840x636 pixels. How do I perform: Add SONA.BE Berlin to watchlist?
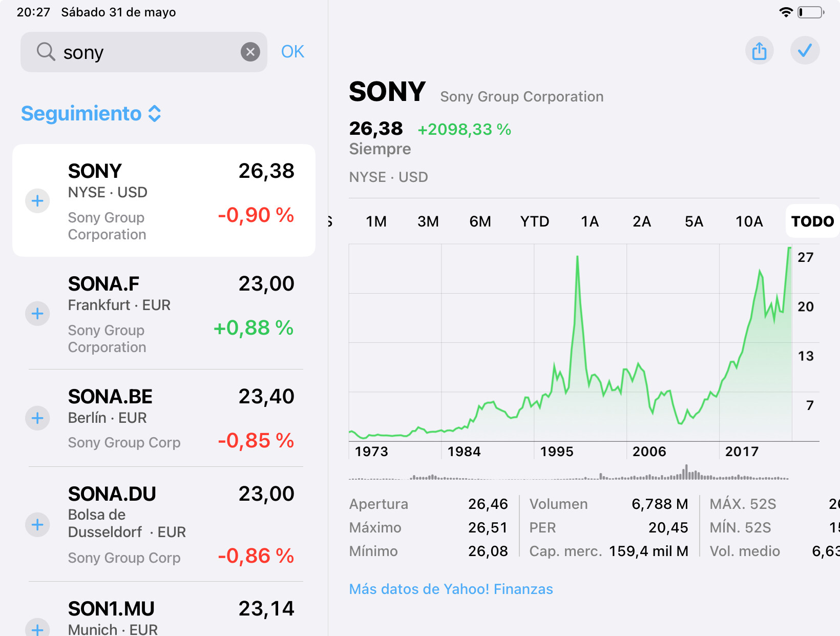coord(37,418)
